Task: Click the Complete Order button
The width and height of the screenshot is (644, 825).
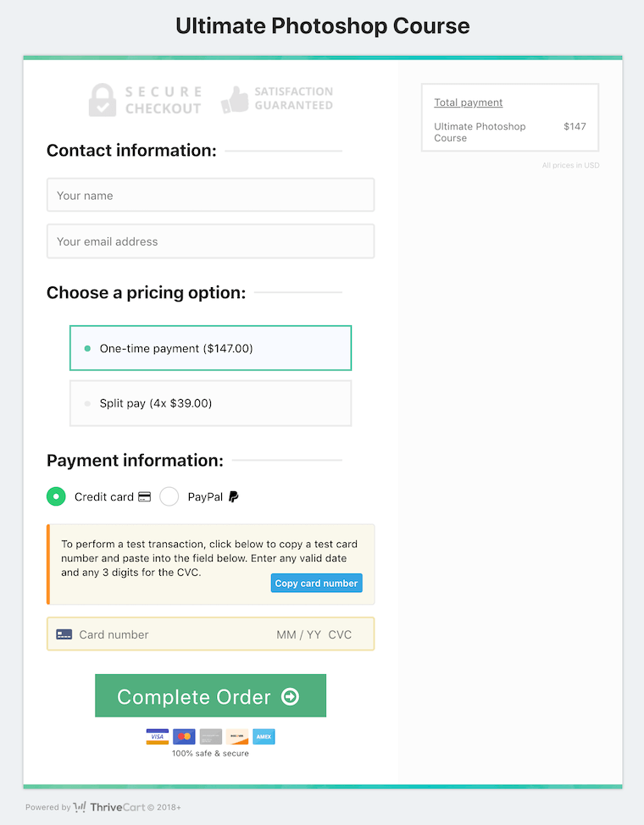Action: (211, 695)
